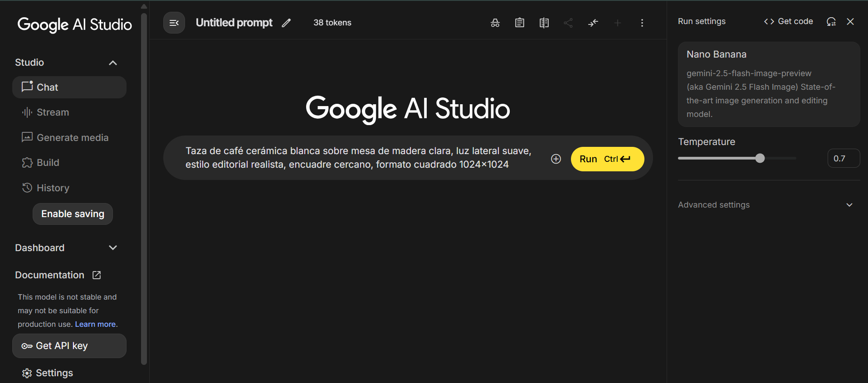The image size is (868, 383).
Task: Click the plus new chat icon in toolbar
Action: click(618, 23)
